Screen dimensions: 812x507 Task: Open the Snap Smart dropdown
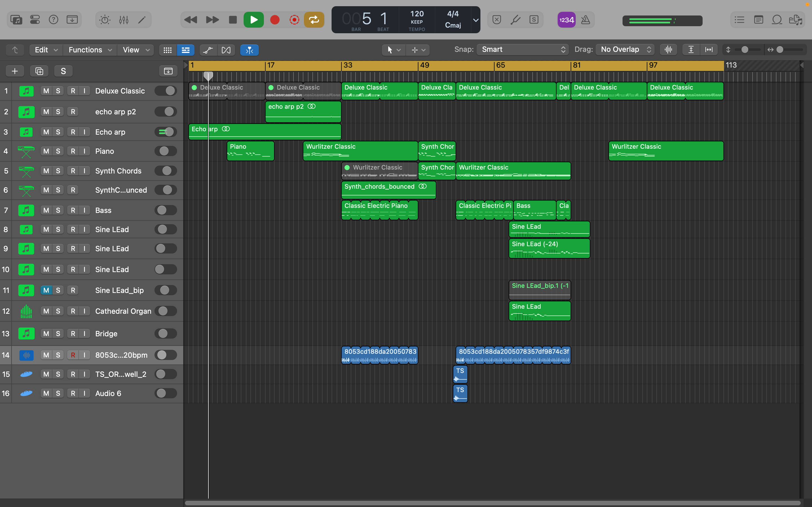click(522, 50)
